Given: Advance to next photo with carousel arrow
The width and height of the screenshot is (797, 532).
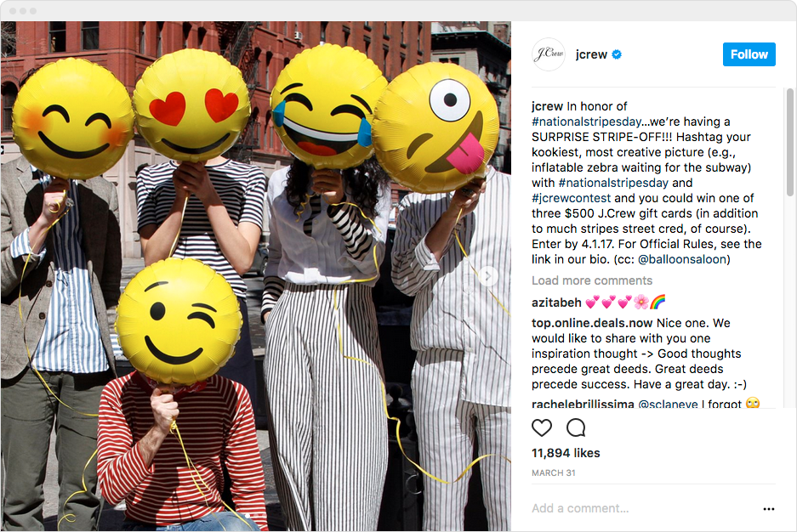Looking at the screenshot, I should coord(487,276).
